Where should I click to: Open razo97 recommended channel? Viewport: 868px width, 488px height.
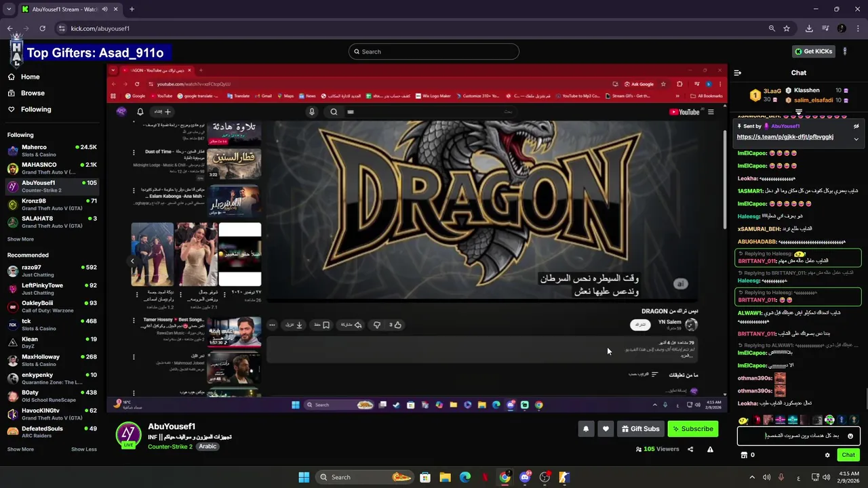coord(52,271)
